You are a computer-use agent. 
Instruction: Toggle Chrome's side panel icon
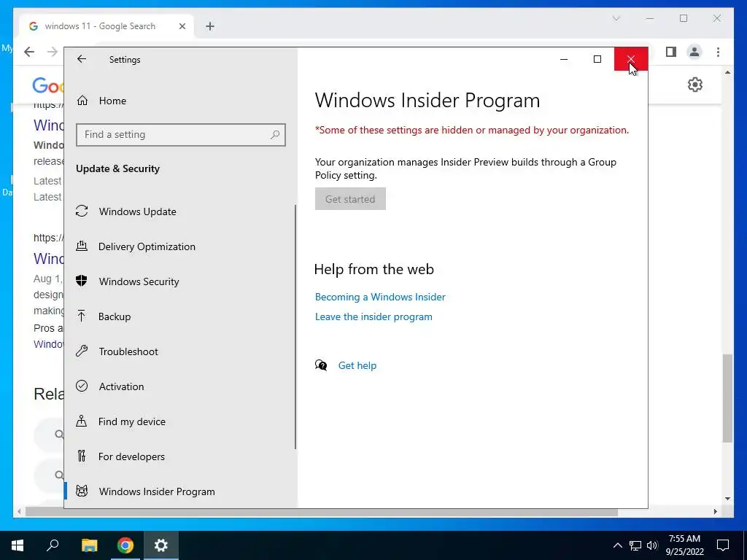tap(671, 52)
